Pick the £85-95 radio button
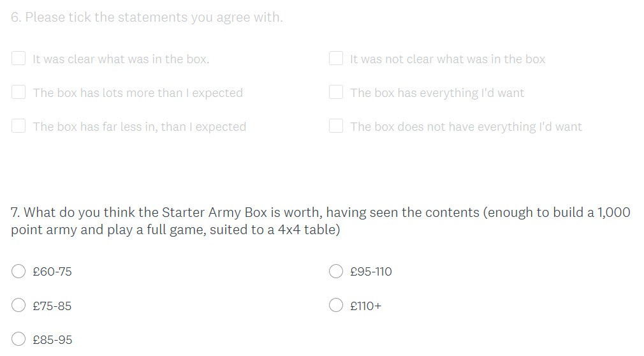 (x=18, y=339)
